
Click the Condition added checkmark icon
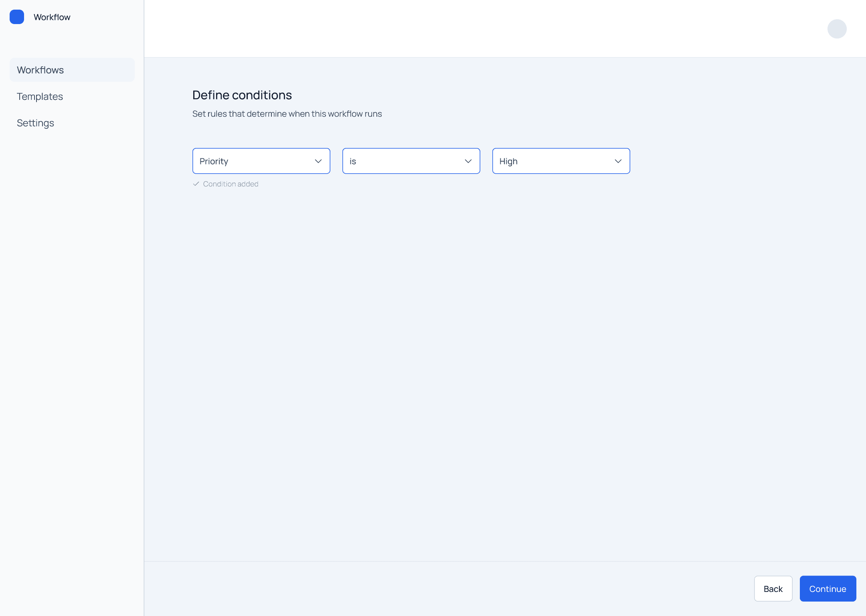[196, 184]
